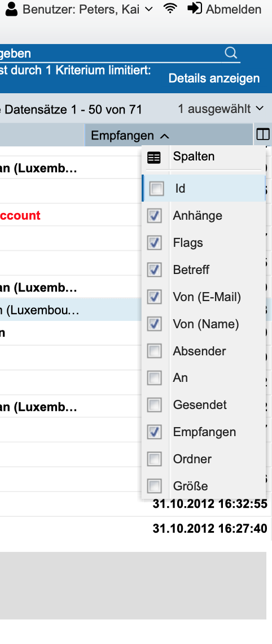272x644 pixels.
Task: Select the Anhänge menu entry label
Action: coord(198,216)
